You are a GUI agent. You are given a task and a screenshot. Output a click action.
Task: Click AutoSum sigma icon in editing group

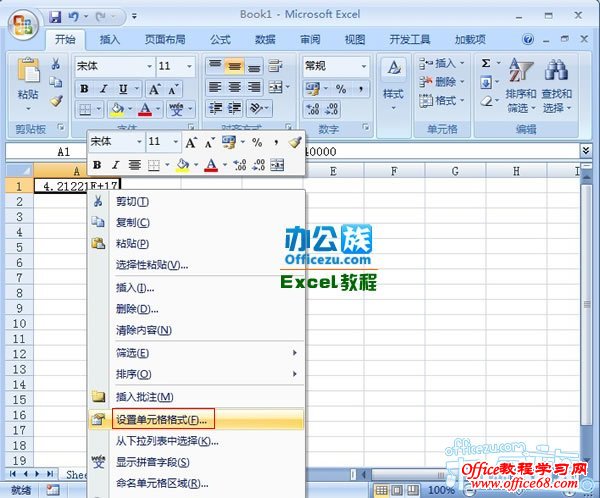pyautogui.click(x=486, y=63)
